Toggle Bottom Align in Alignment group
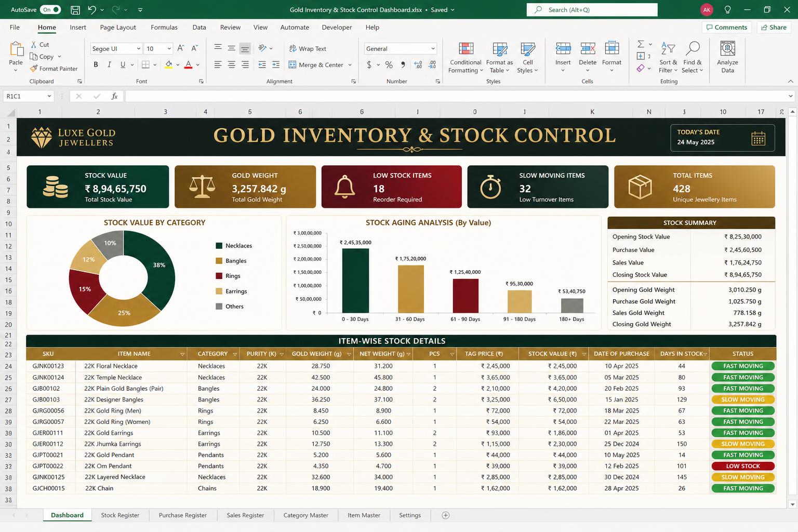The width and height of the screenshot is (798, 532). pos(245,48)
